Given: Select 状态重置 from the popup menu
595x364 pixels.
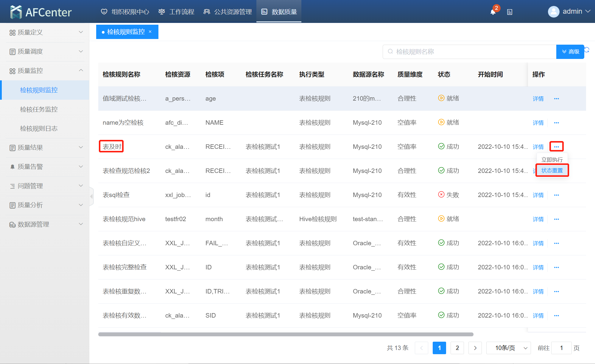Looking at the screenshot, I should tap(552, 170).
